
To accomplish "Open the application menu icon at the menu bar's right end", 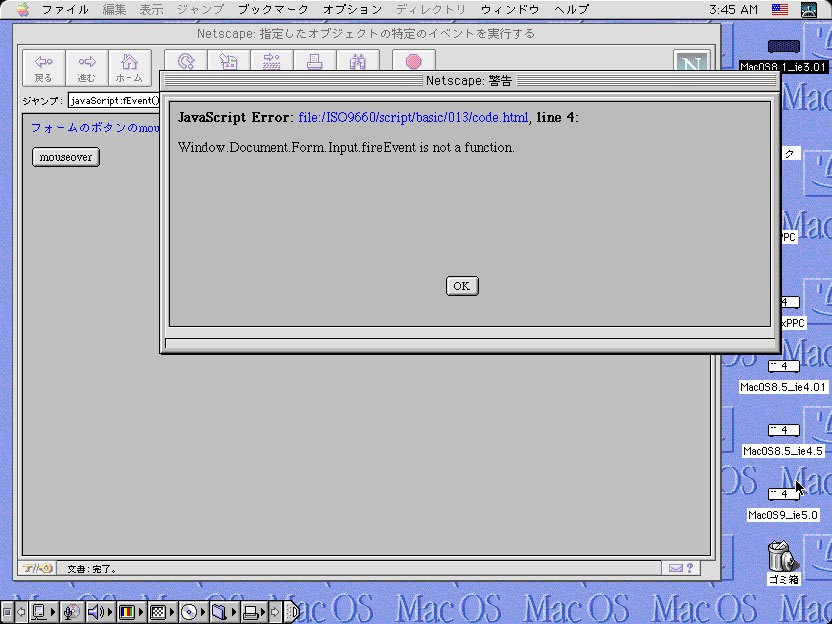I will (809, 10).
